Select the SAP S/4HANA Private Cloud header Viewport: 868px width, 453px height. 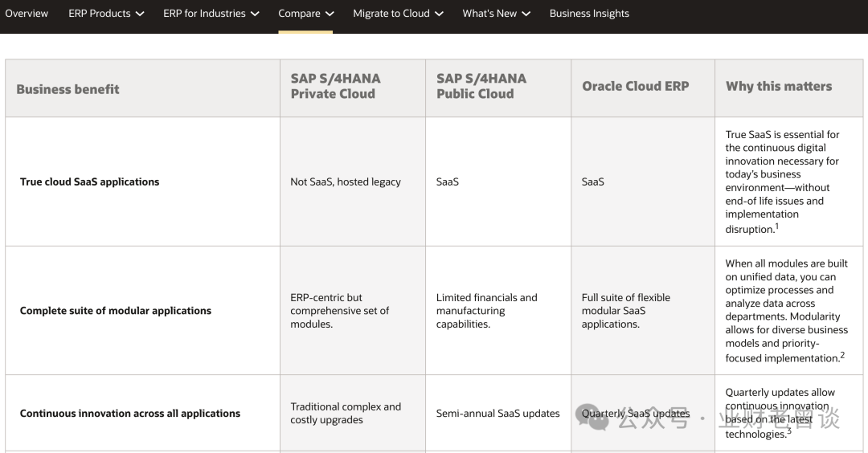335,86
